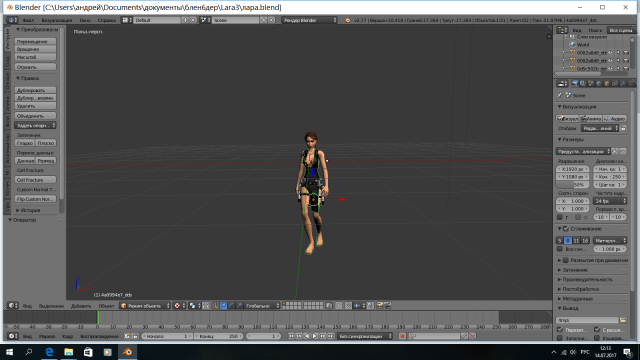The width and height of the screenshot is (640, 360).
Task: Open the 24 fps frame rate dropdown
Action: click(x=610, y=201)
